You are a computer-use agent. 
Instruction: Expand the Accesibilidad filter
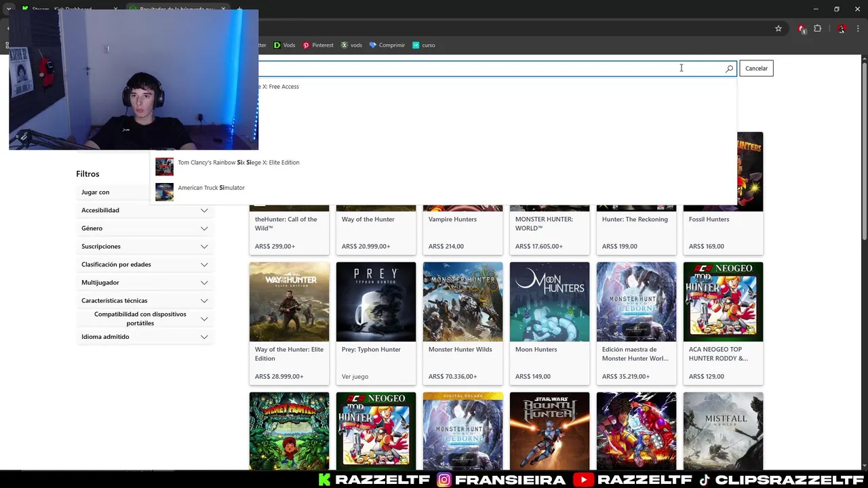tap(144, 210)
